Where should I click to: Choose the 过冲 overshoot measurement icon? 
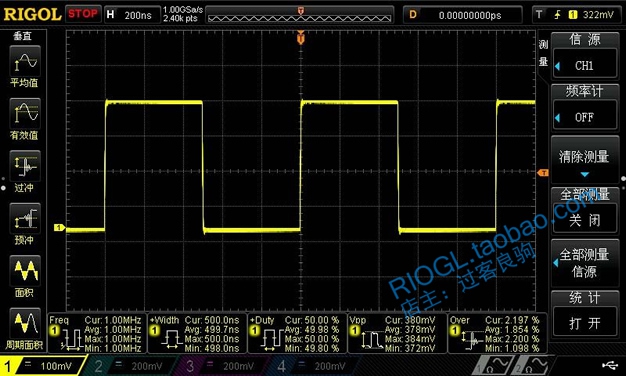coord(25,166)
